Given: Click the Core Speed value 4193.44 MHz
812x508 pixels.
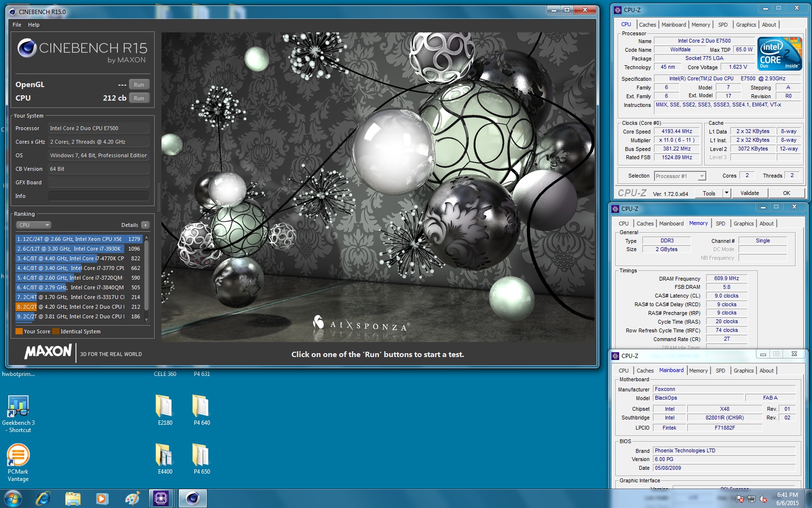Looking at the screenshot, I should click(x=677, y=132).
